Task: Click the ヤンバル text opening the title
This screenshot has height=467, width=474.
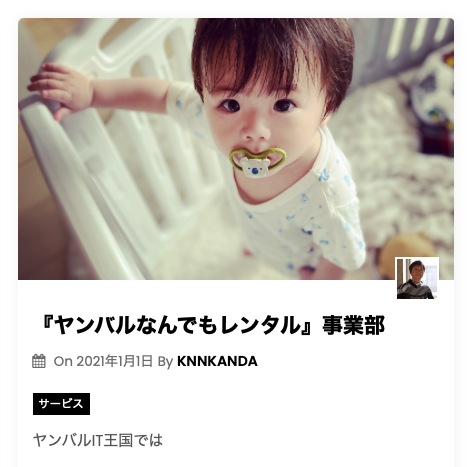Action: (93, 325)
